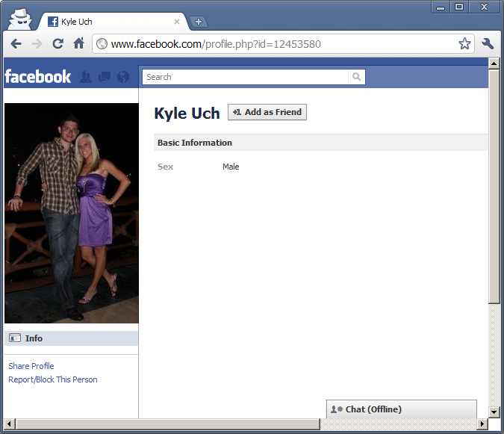The height and width of the screenshot is (434, 504).
Task: Click the globe site info icon in address bar
Action: [x=102, y=44]
